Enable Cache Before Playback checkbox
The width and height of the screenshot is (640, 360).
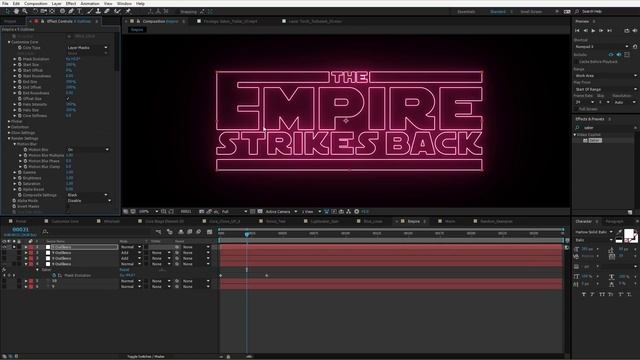(577, 62)
